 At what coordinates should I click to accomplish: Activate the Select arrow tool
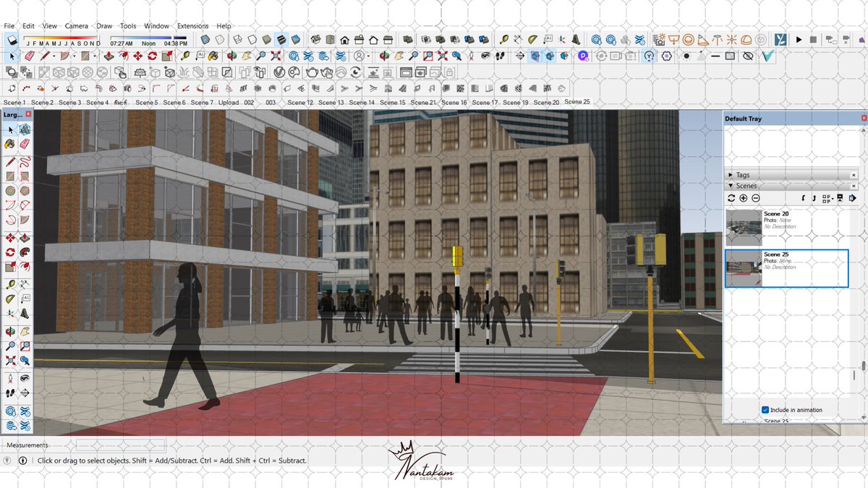pyautogui.click(x=11, y=130)
